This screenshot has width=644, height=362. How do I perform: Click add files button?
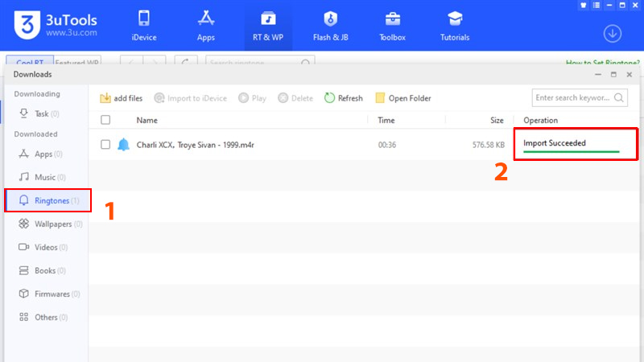122,98
